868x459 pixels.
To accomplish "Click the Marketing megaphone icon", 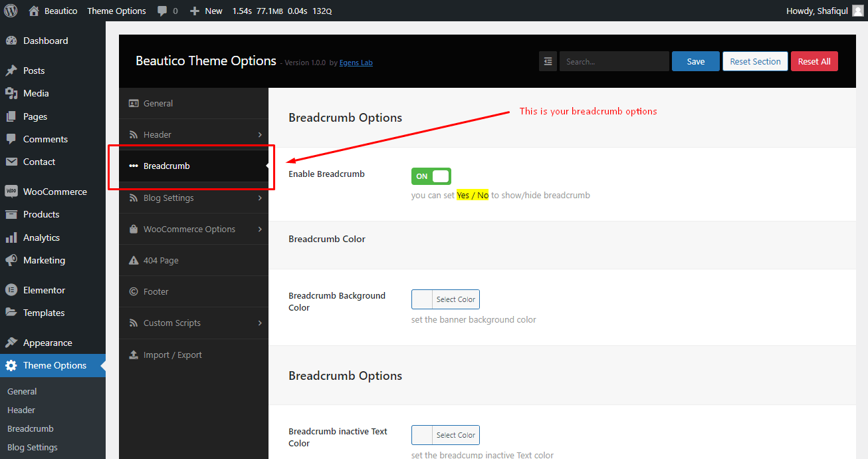I will point(11,260).
